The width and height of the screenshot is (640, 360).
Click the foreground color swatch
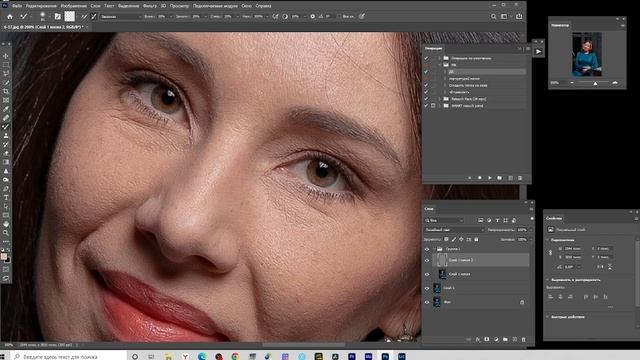click(x=4, y=256)
